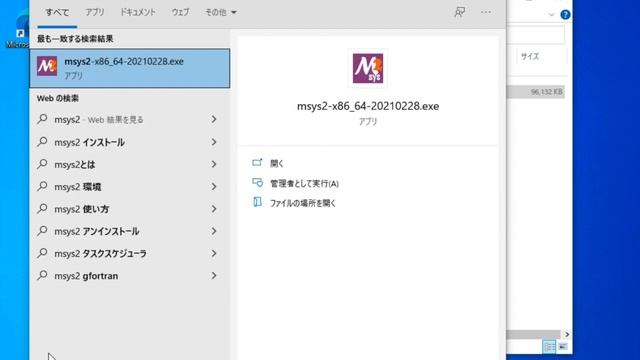
Task: Click the large MSYS2 preview icon
Action: click(x=368, y=68)
